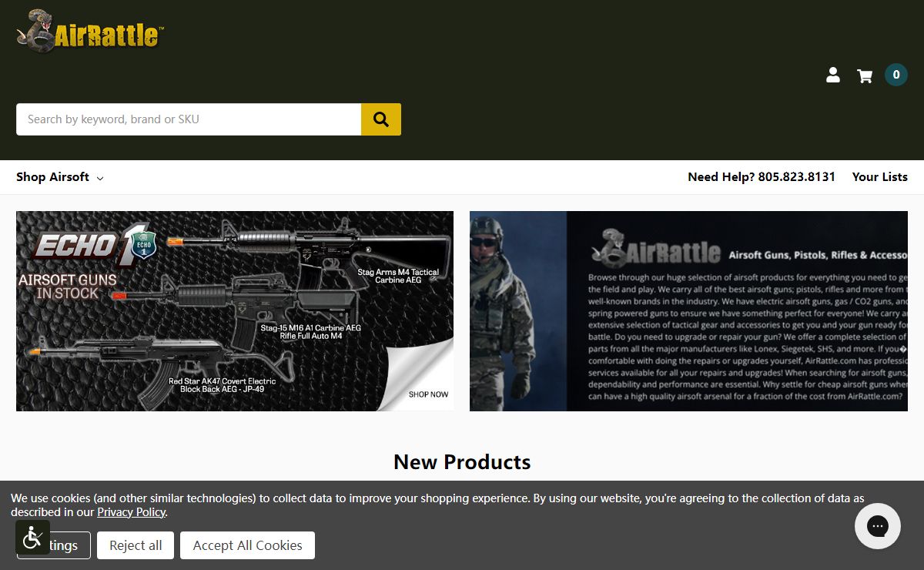Open the user account icon
The height and width of the screenshot is (570, 924).
833,75
